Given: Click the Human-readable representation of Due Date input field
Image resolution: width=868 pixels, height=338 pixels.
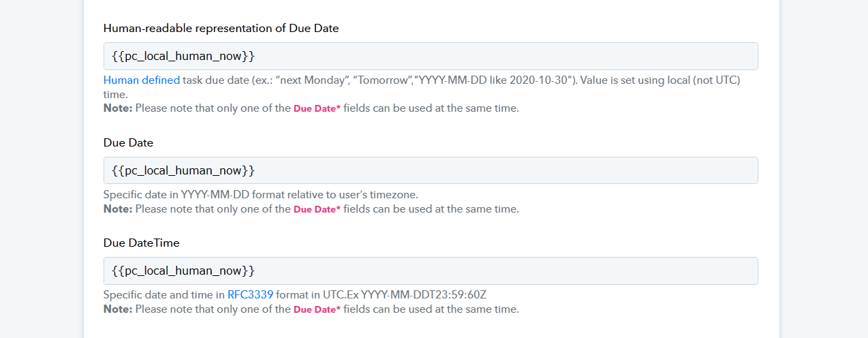Looking at the screenshot, I should [431, 56].
